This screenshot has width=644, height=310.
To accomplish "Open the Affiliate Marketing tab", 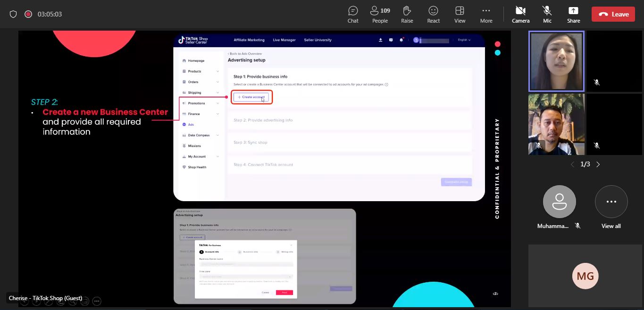I will point(249,40).
